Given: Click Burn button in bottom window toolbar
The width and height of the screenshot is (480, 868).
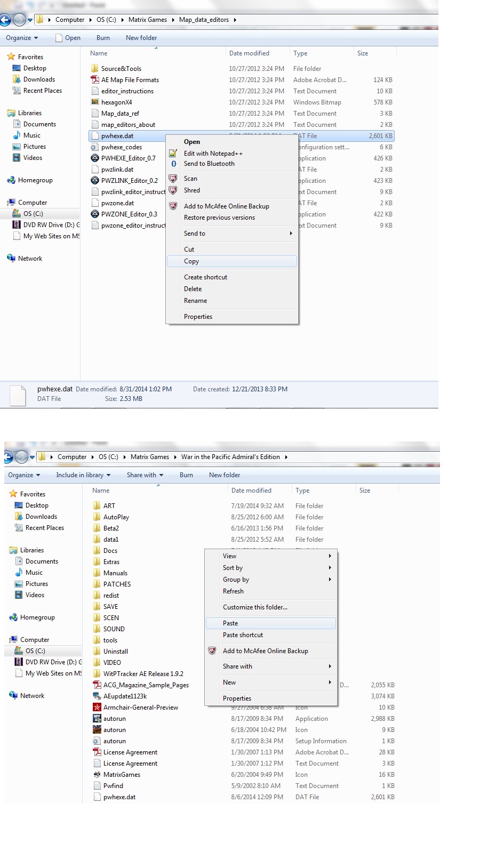Looking at the screenshot, I should [x=186, y=475].
